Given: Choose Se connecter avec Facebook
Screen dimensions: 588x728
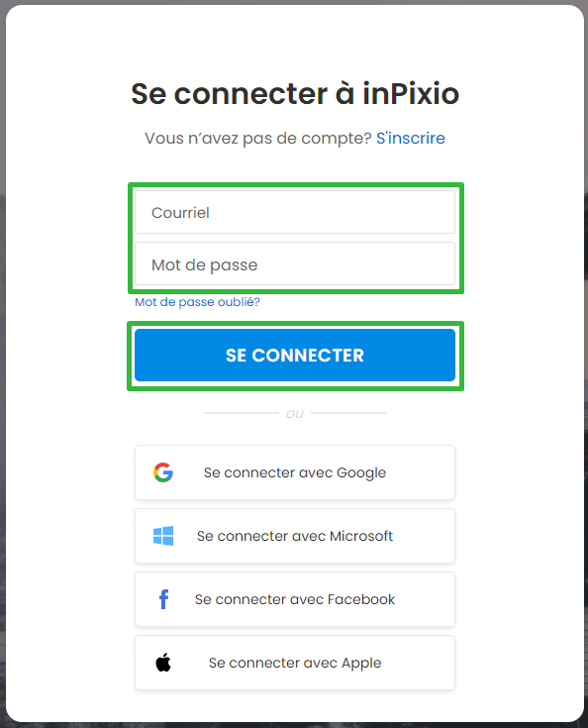Looking at the screenshot, I should click(x=295, y=599).
